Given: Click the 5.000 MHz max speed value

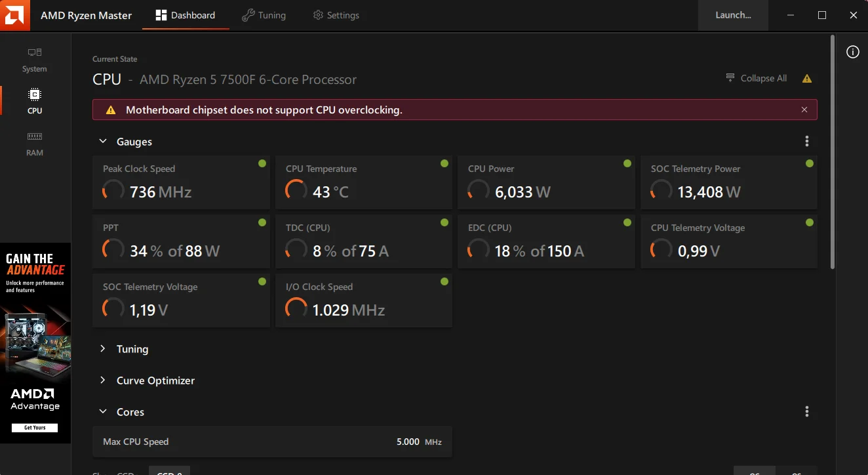Looking at the screenshot, I should [419, 442].
